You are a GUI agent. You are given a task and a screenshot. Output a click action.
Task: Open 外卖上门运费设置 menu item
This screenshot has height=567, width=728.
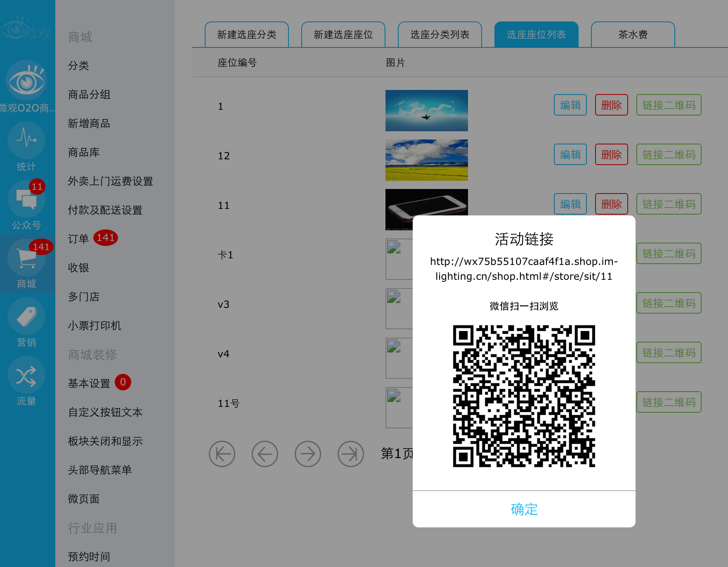coord(111,181)
